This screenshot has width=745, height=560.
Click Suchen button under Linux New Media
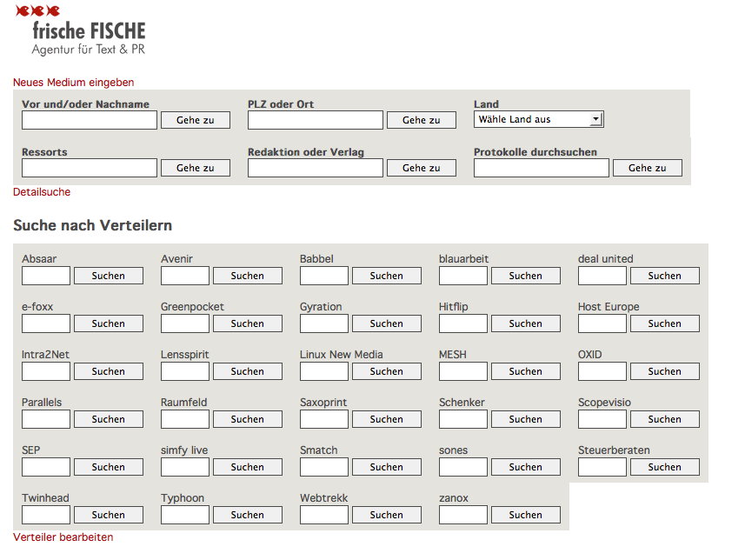click(386, 371)
